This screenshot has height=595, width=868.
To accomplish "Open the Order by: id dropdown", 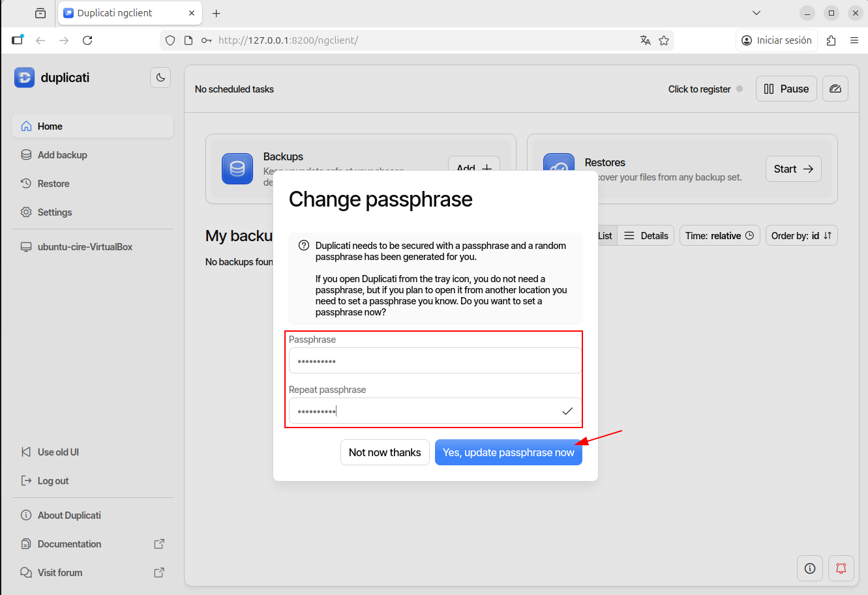I will click(801, 235).
